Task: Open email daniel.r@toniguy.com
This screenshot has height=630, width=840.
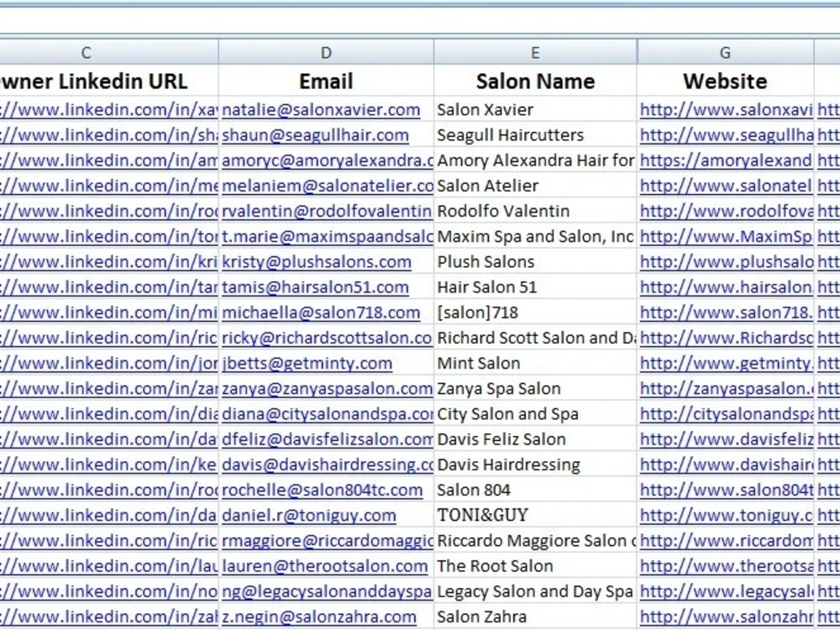Action: [x=309, y=516]
